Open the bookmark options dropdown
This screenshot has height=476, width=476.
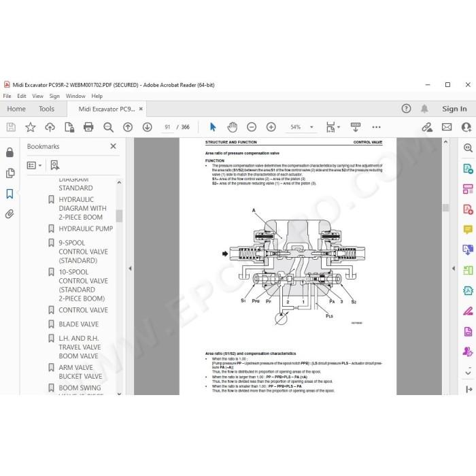(x=34, y=165)
